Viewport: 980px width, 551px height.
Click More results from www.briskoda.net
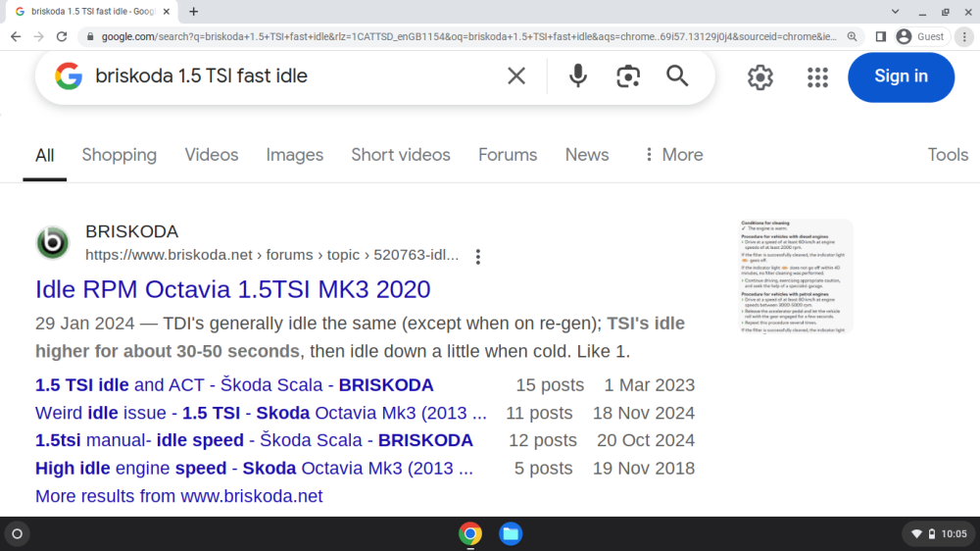178,497
